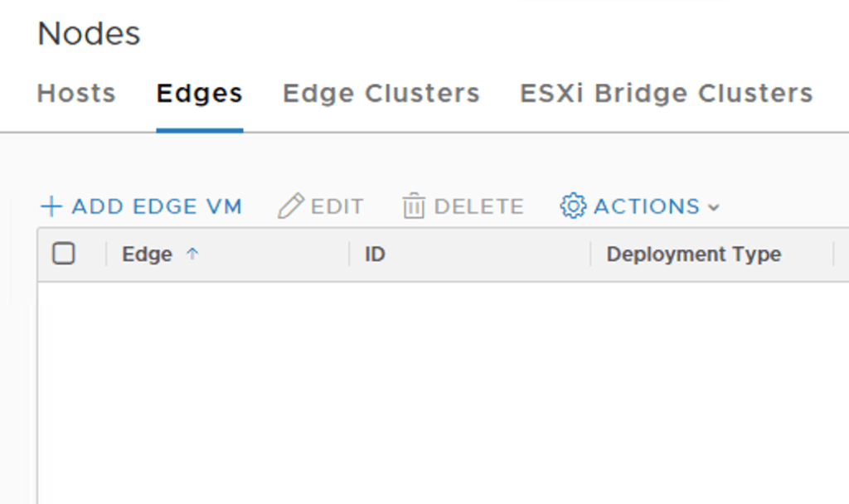Click the empty table body area
This screenshot has width=849, height=504.
[x=439, y=390]
